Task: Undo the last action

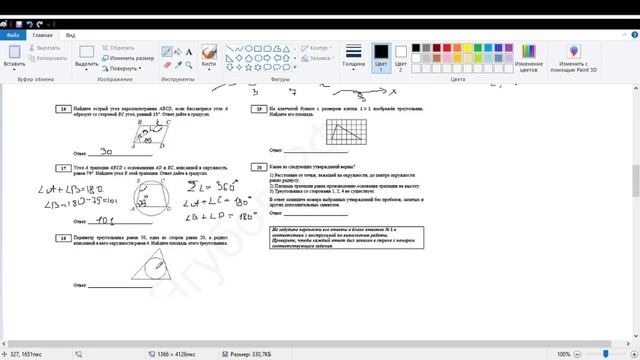Action: [x=29, y=24]
